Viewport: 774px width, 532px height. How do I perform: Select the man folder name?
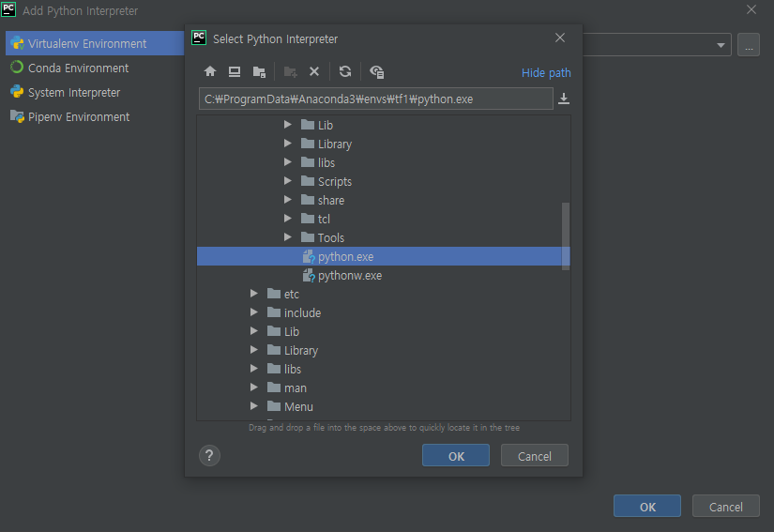pos(296,388)
